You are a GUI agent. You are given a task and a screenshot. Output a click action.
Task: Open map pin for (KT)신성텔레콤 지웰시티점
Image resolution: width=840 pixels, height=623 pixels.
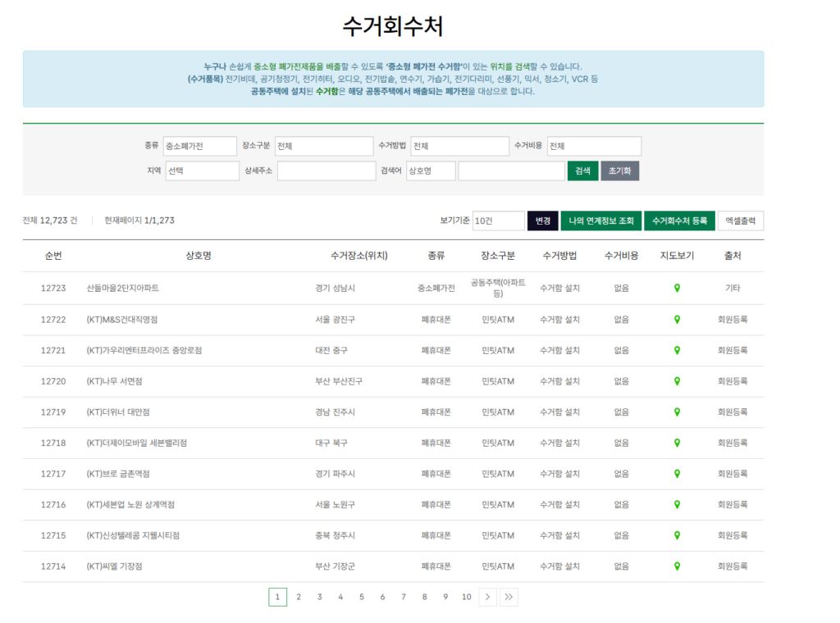(677, 535)
